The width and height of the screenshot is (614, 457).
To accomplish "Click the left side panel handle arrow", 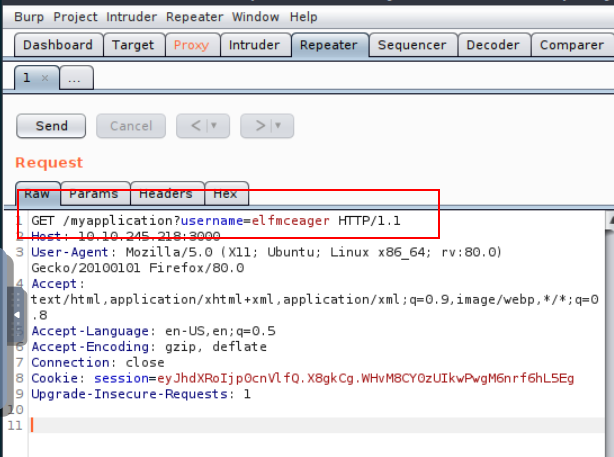I will 15,316.
